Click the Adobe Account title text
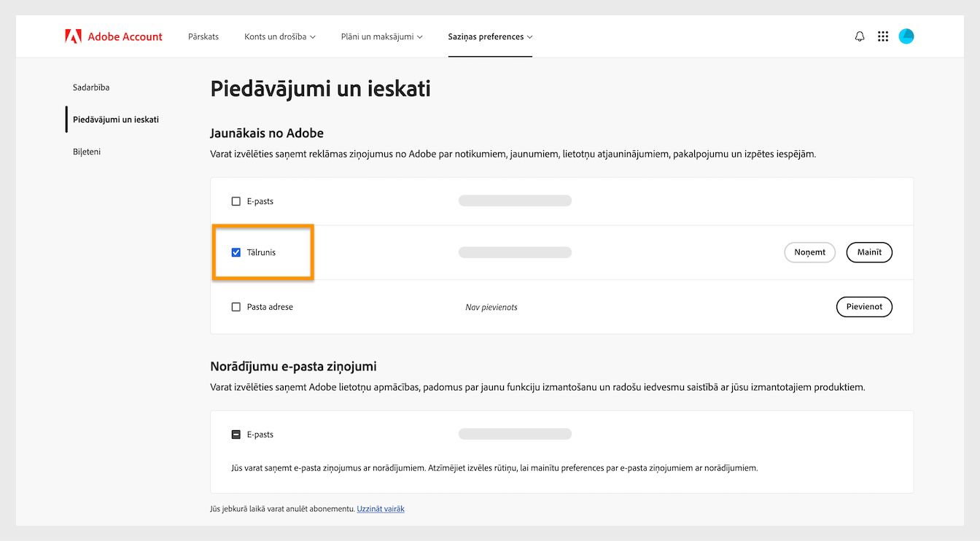 [x=125, y=36]
